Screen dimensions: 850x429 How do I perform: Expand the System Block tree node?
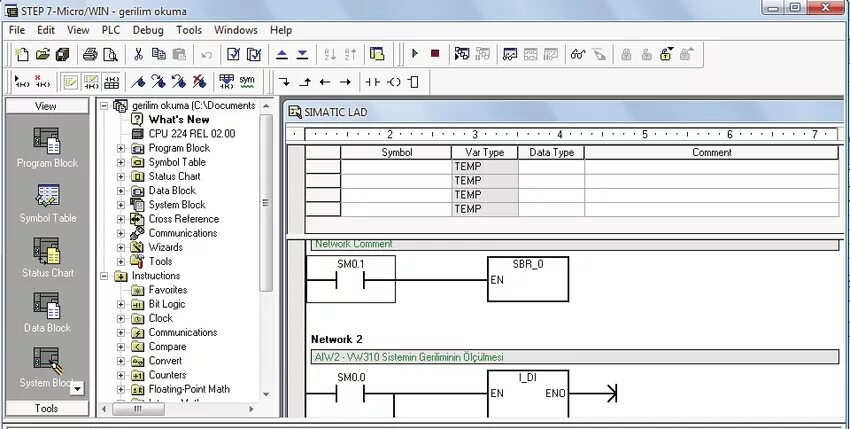120,205
